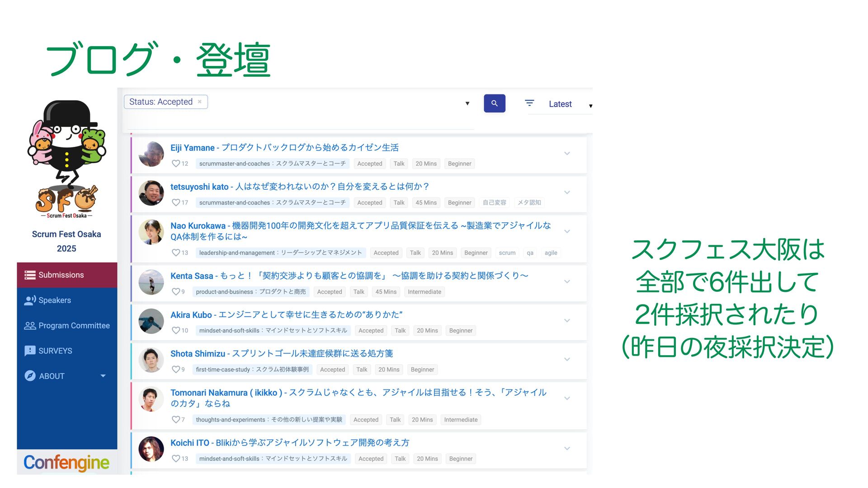Open Tomonari Nakamura's submission title link
Viewport: 868px width, 488px height.
coord(359,398)
